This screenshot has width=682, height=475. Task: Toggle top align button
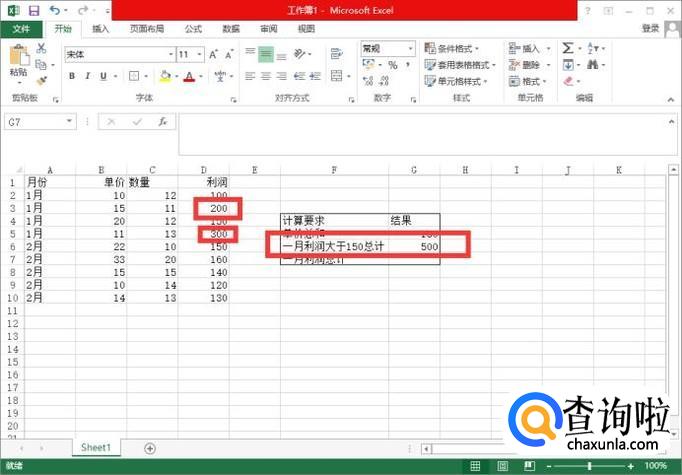[x=250, y=54]
